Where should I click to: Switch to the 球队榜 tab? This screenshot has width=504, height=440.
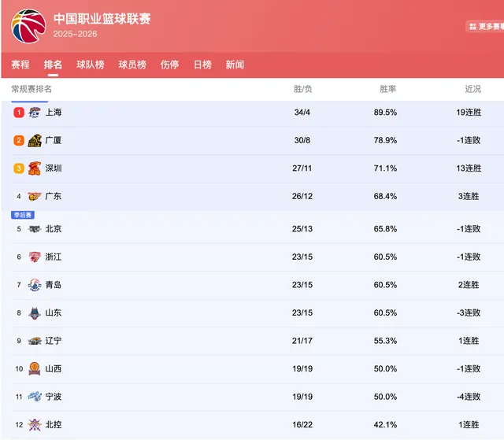pos(91,65)
